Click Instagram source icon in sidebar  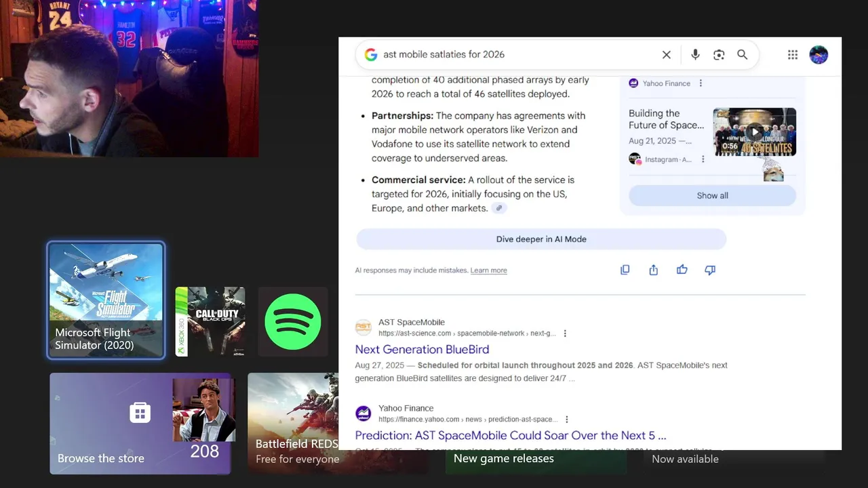(635, 159)
